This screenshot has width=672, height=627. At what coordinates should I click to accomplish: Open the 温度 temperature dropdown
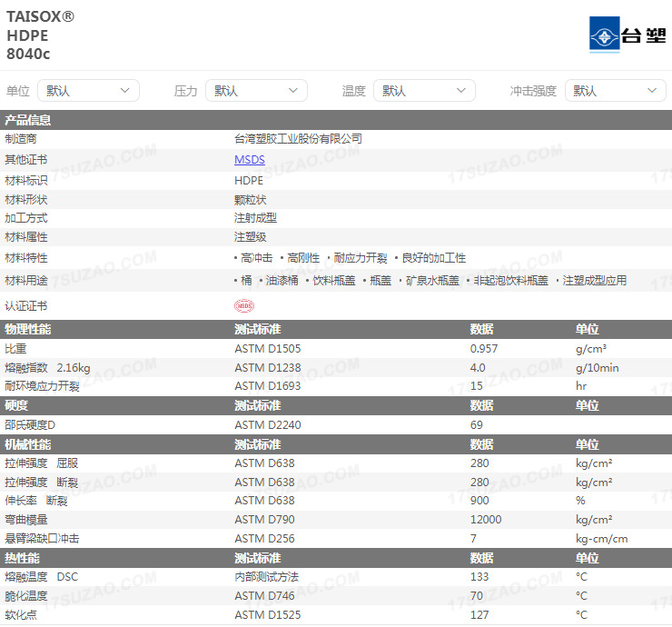point(424,91)
